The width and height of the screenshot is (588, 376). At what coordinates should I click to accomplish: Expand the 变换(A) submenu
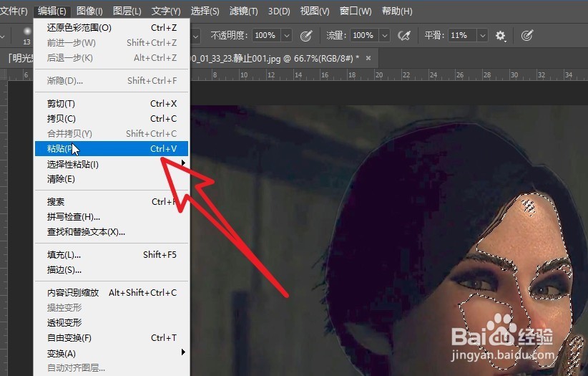pos(112,353)
